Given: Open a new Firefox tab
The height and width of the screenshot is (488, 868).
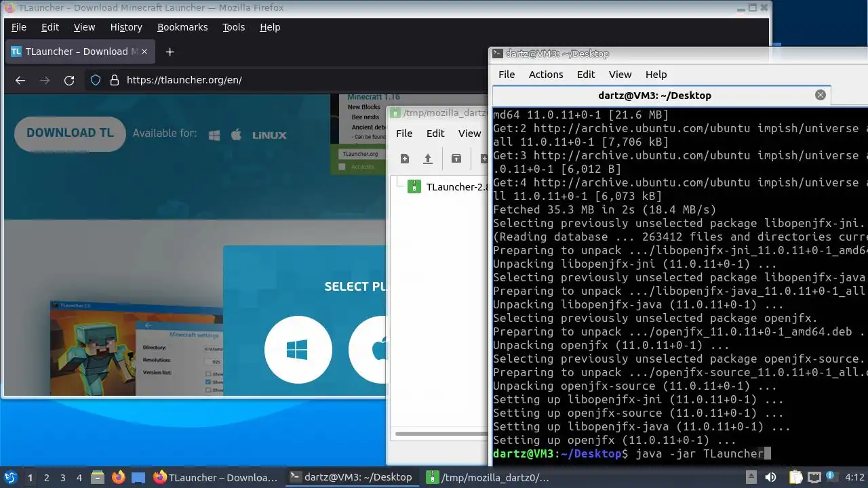Looking at the screenshot, I should click(x=170, y=52).
